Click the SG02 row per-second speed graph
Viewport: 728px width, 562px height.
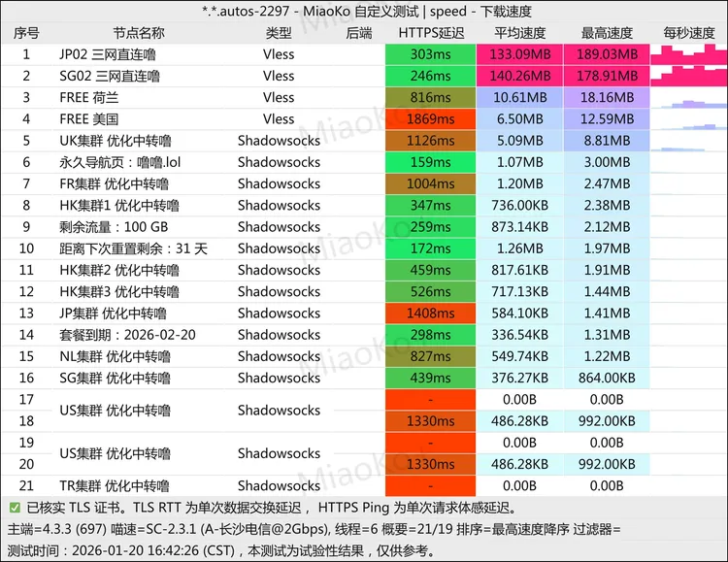[x=687, y=76]
